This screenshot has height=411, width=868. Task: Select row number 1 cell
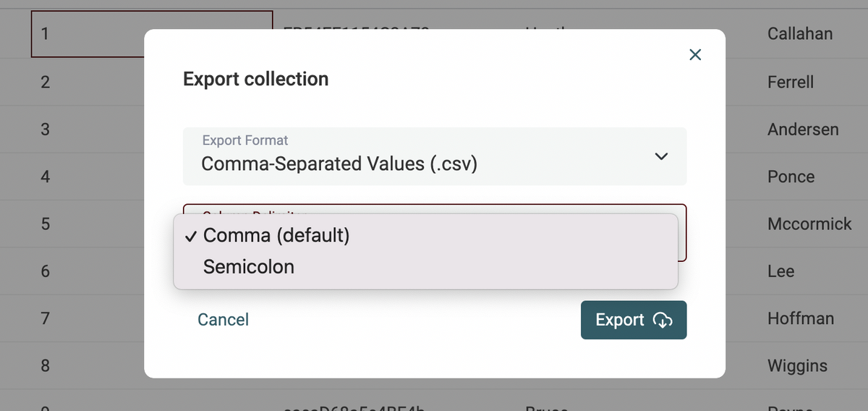45,34
